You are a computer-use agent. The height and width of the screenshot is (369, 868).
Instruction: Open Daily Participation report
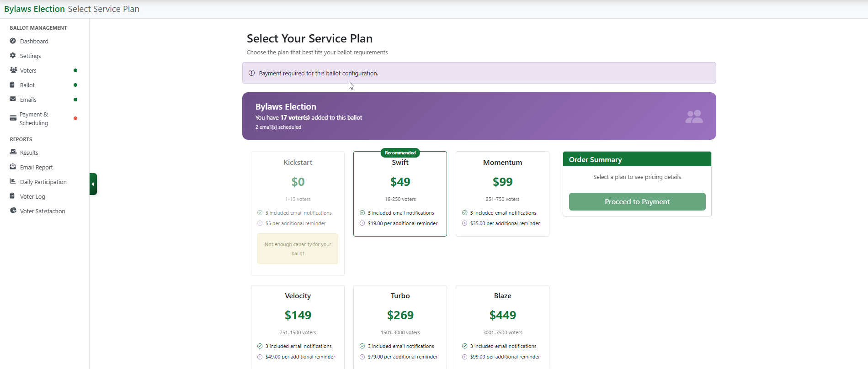44,182
